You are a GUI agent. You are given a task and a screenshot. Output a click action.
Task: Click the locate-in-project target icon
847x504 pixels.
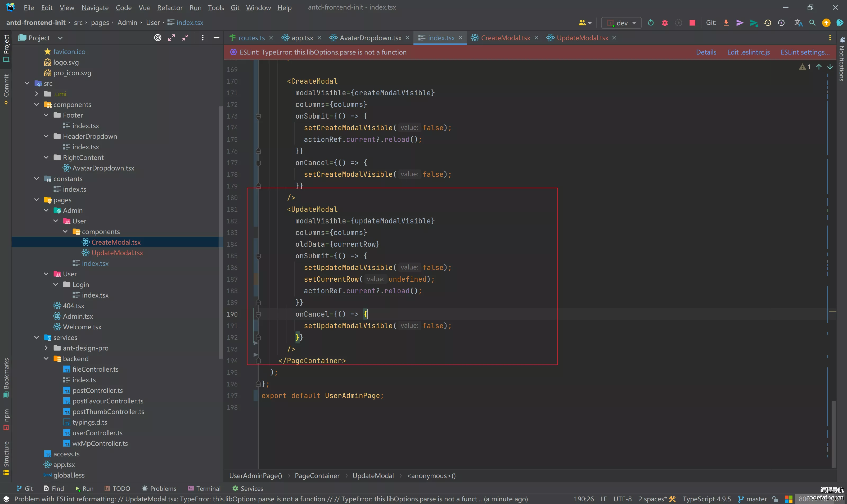[157, 38]
